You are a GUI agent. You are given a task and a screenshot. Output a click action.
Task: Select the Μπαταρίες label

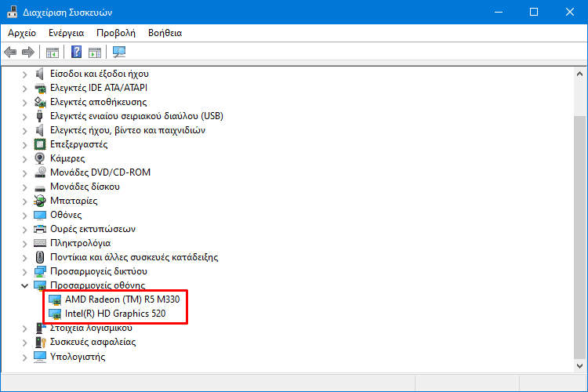(74, 201)
